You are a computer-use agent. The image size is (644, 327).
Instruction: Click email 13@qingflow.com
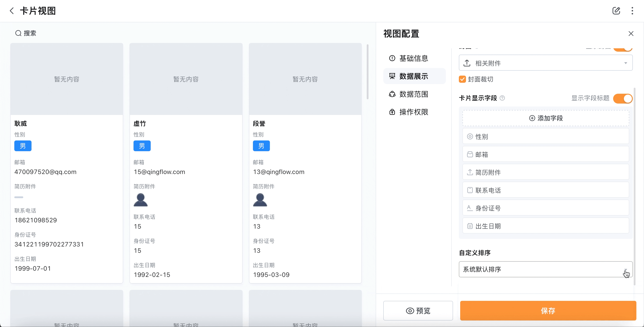pos(279,172)
